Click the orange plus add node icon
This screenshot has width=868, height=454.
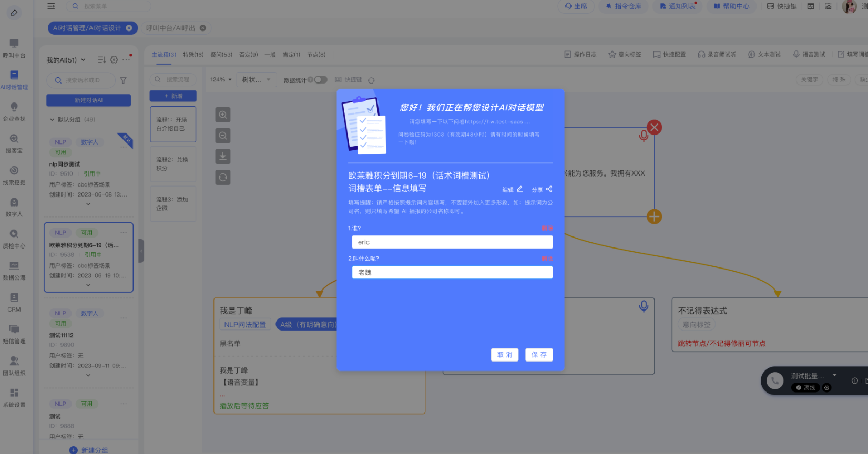click(654, 216)
